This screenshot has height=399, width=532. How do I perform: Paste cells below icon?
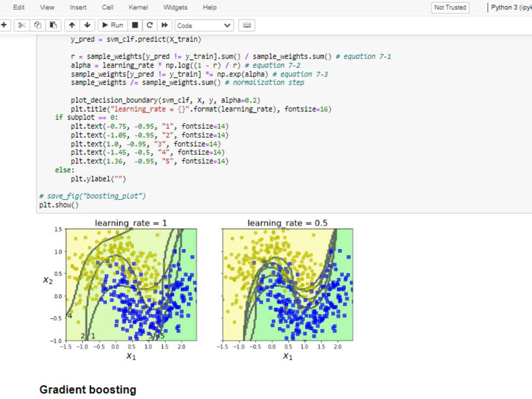53,25
